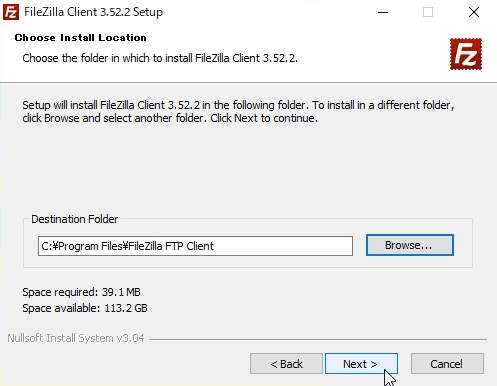Cancel the FileZilla installation
497x386 pixels.
(x=447, y=364)
